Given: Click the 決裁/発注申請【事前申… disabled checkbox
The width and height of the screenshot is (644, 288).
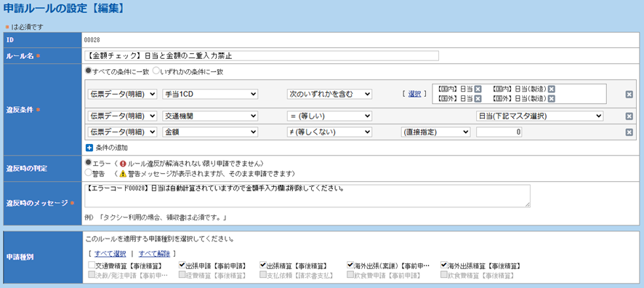Looking at the screenshot, I should (92, 274).
